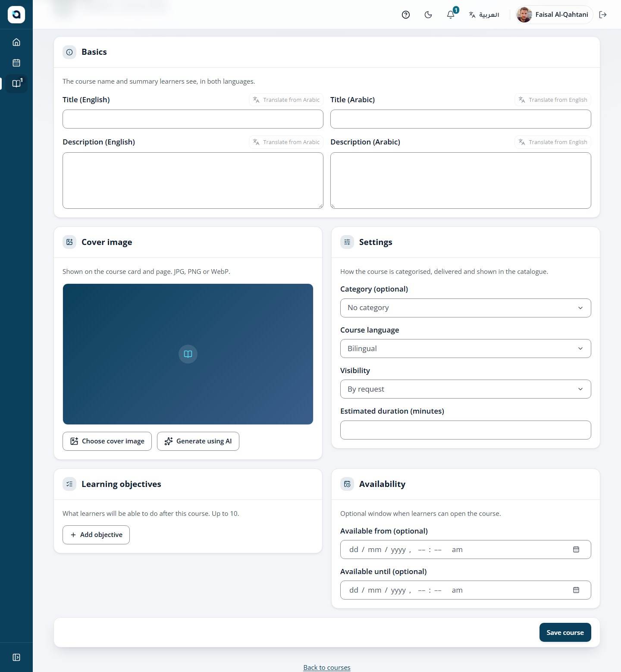Focus the Title (Arabic) field
This screenshot has width=621, height=672.
coord(461,119)
